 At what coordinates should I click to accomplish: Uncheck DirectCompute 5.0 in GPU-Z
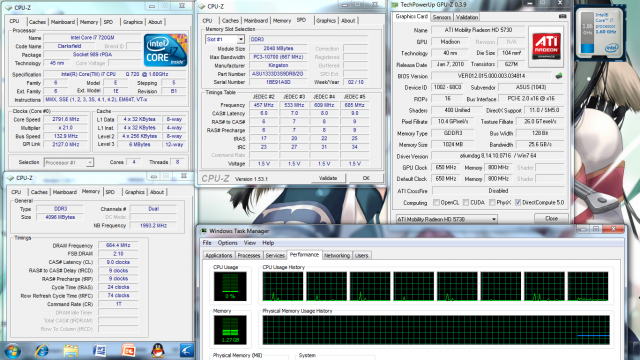coord(518,202)
